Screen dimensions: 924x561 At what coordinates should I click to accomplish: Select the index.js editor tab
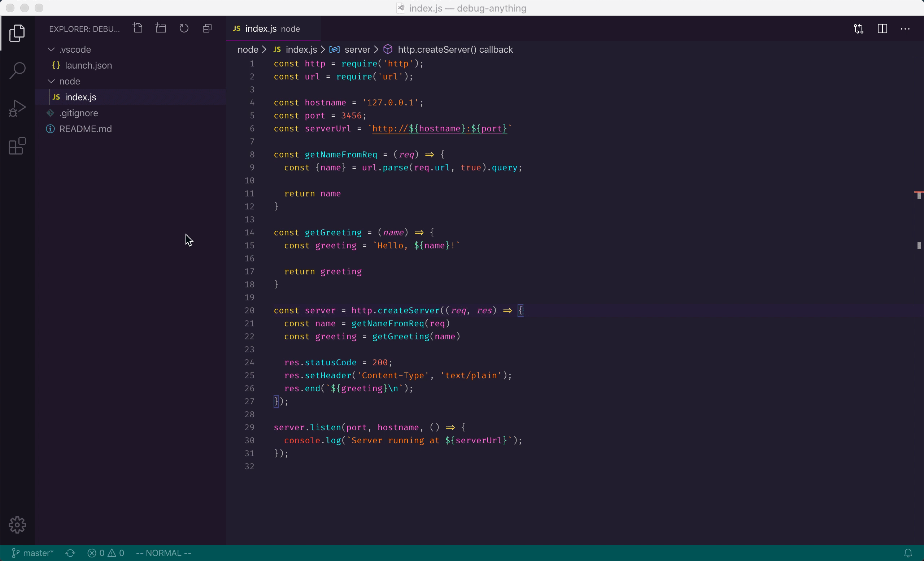pos(261,29)
